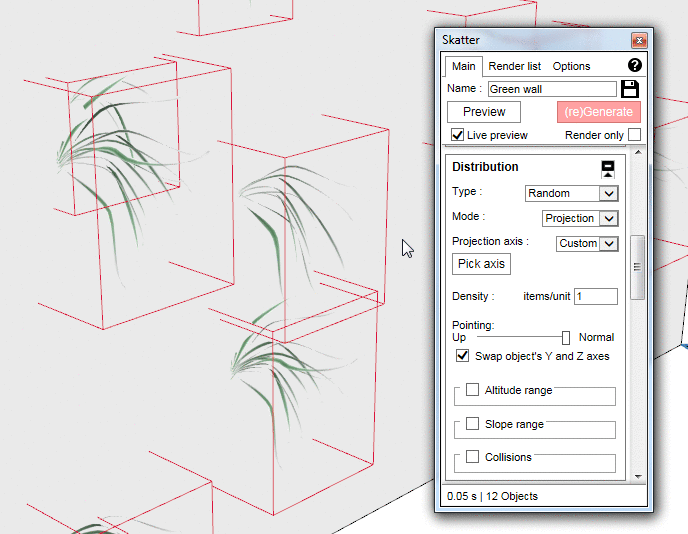
Task: Uncheck Swap object's Y and Z axes
Action: (x=462, y=356)
